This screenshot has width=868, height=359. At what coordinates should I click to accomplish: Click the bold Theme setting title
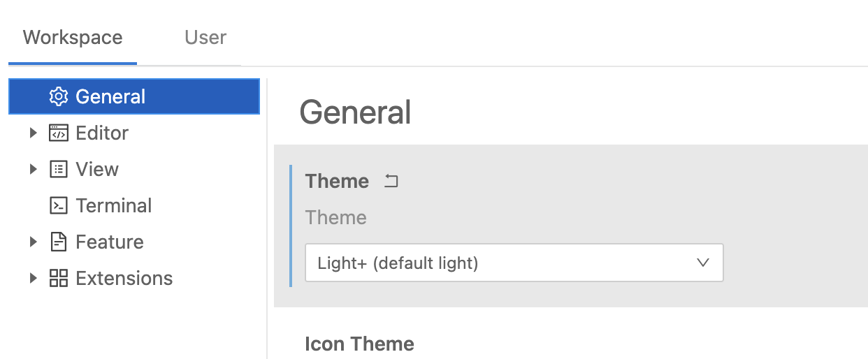(x=337, y=182)
